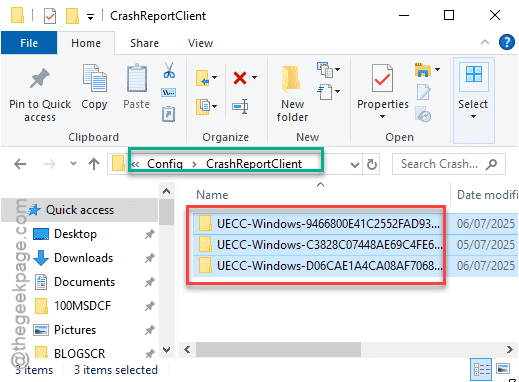Open Recent locations dropdown arrow

73,163
